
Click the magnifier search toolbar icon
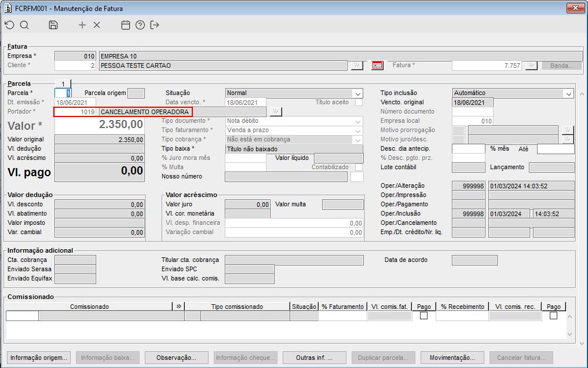[x=24, y=25]
